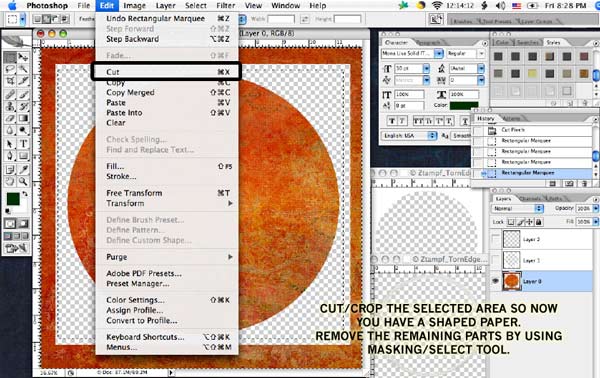Select the Pen tool
Image resolution: width=600 pixels, height=378 pixels.
(10, 156)
